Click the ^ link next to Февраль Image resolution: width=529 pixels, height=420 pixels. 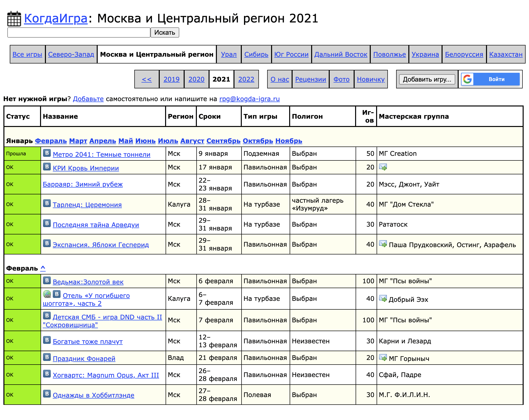point(43,268)
